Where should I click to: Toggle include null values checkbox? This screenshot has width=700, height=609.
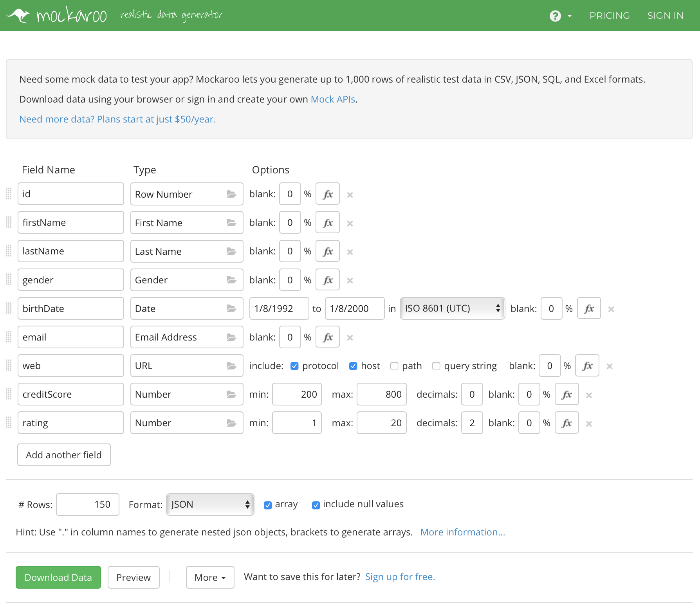tap(316, 505)
